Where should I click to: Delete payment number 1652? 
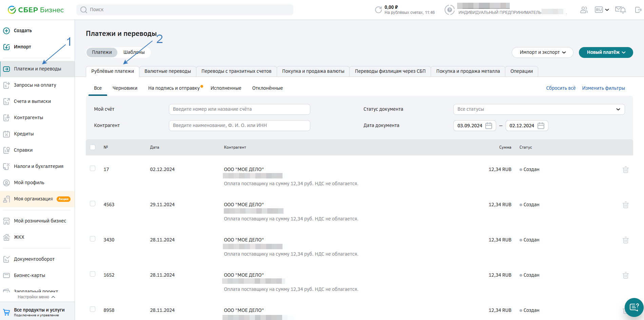click(x=626, y=275)
